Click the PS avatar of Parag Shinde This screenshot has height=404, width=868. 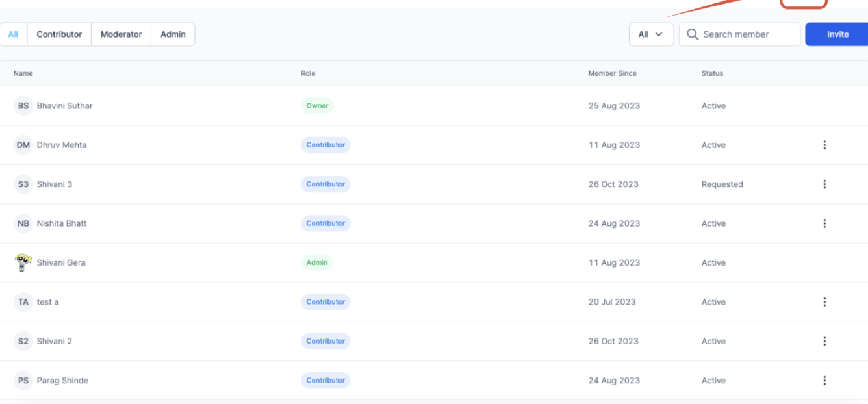(23, 381)
